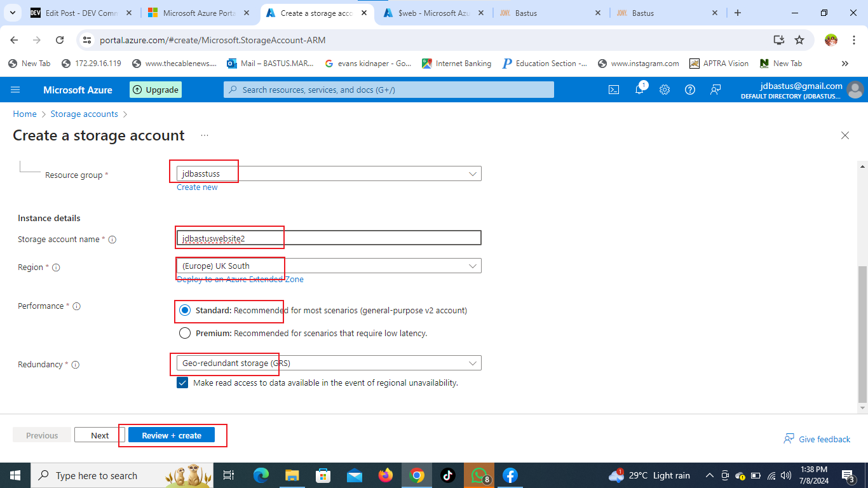The height and width of the screenshot is (488, 868).
Task: Click the taskbar volume icon
Action: (787, 475)
